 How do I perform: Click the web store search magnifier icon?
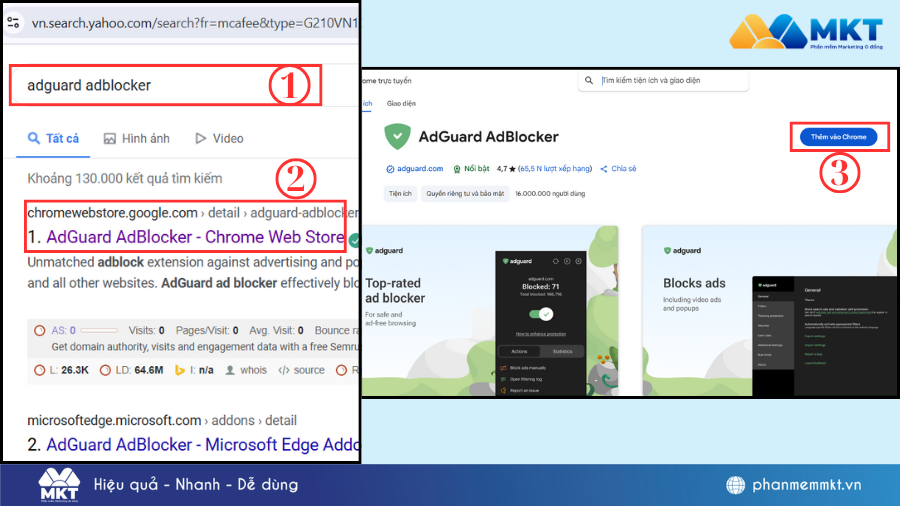pyautogui.click(x=589, y=80)
